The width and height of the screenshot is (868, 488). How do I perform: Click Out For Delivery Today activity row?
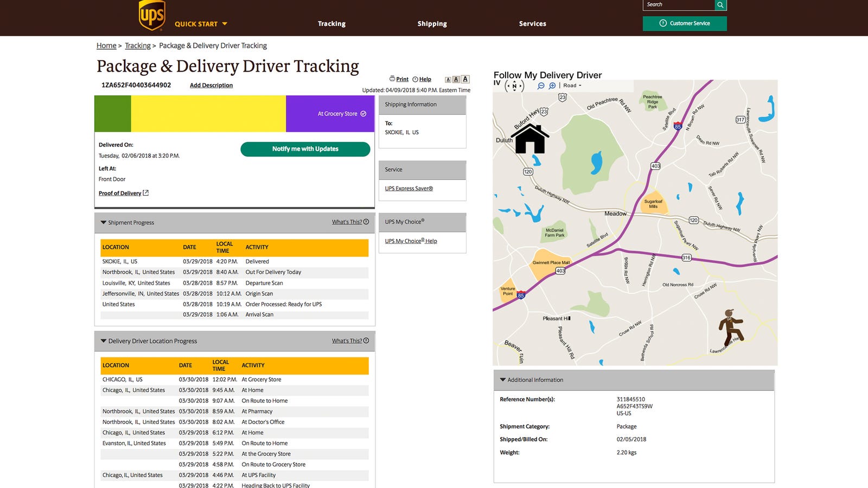pos(234,272)
